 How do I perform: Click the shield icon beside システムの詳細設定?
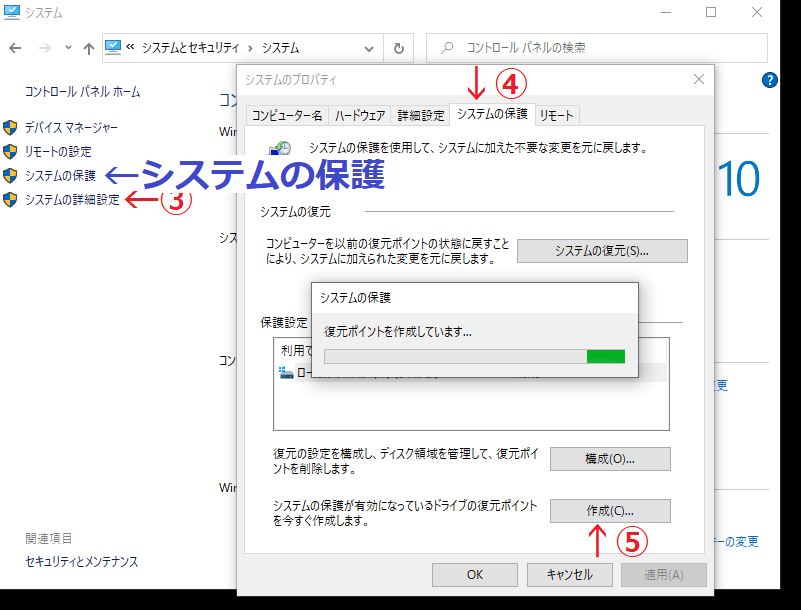pos(10,200)
